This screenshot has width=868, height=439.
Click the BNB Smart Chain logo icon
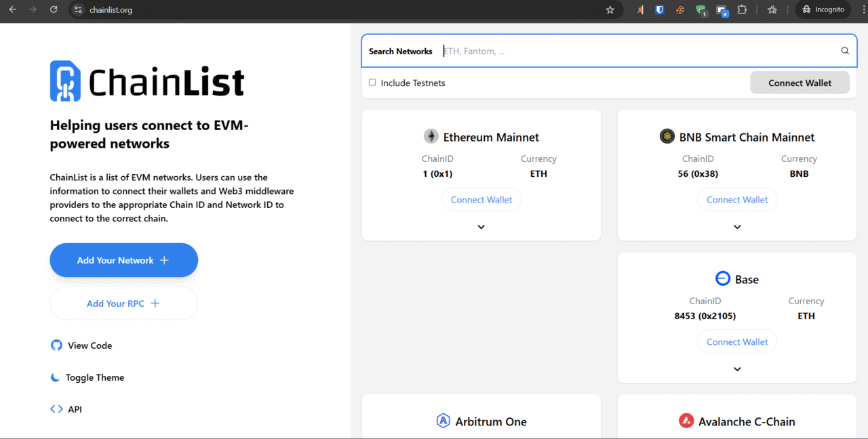tap(667, 136)
